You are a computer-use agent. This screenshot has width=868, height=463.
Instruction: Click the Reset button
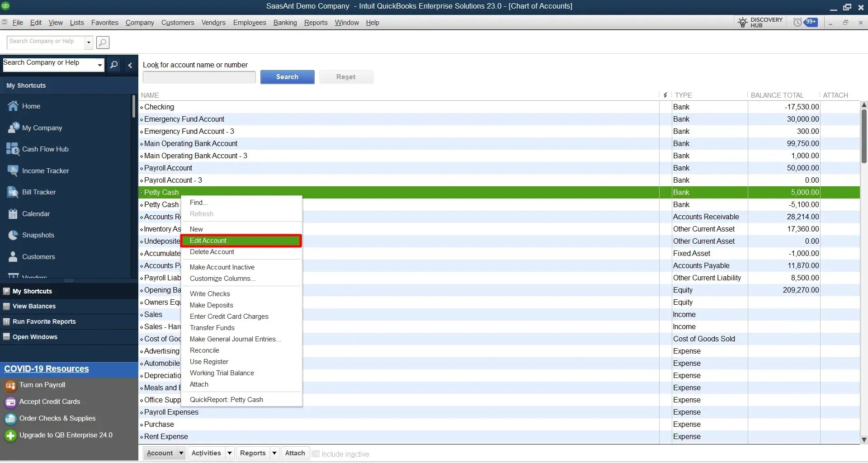[x=346, y=77]
